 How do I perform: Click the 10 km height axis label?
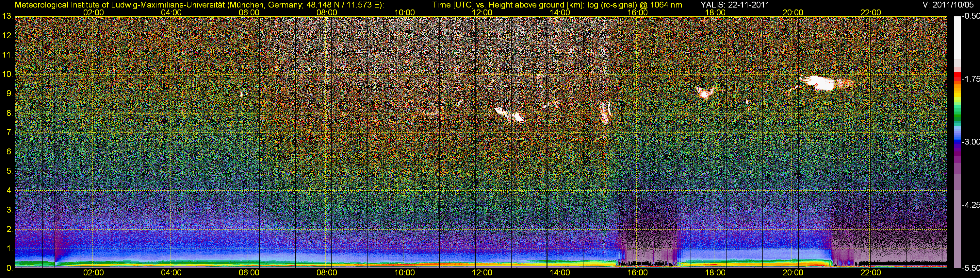point(7,74)
